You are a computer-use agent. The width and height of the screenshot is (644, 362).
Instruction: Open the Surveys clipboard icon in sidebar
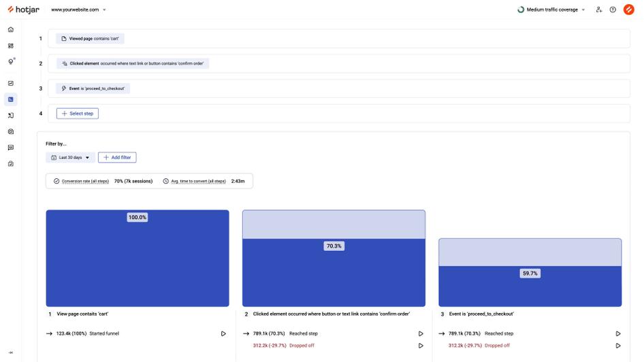tap(11, 164)
